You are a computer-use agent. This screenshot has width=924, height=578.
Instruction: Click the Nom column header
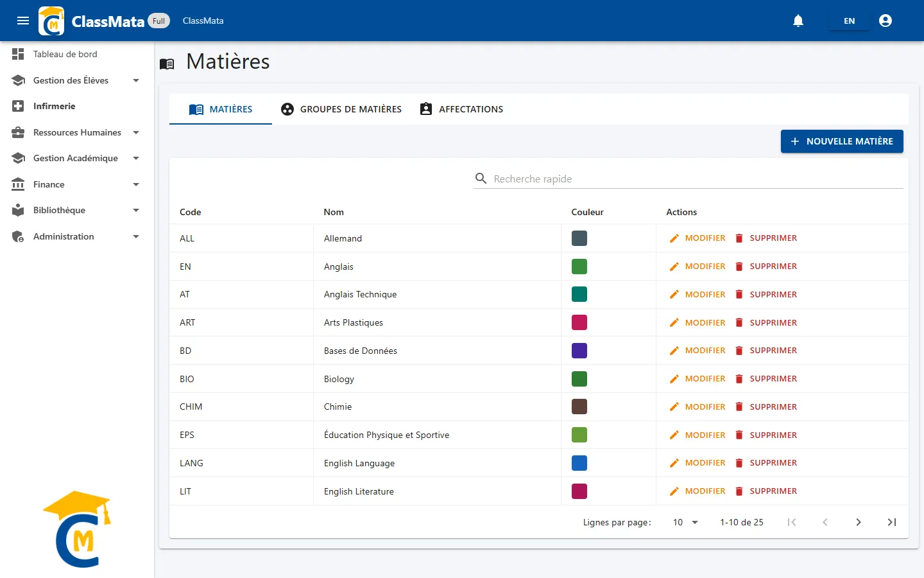(334, 212)
